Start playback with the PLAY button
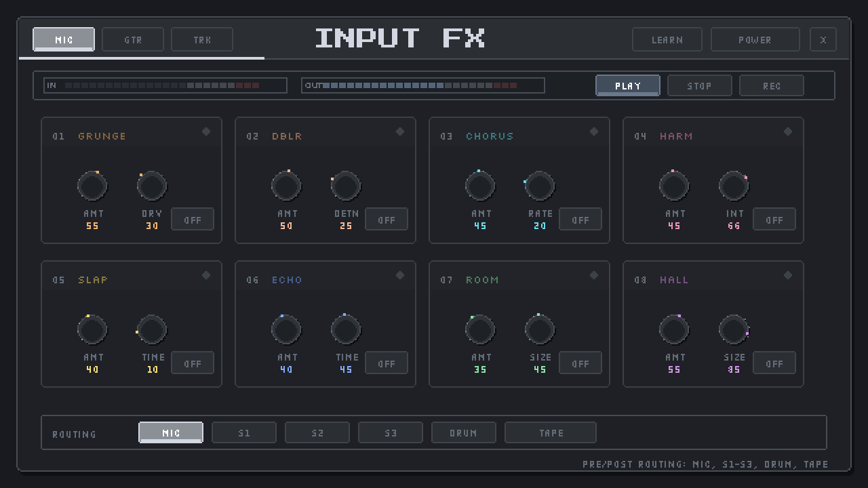The height and width of the screenshot is (488, 868). tap(628, 85)
